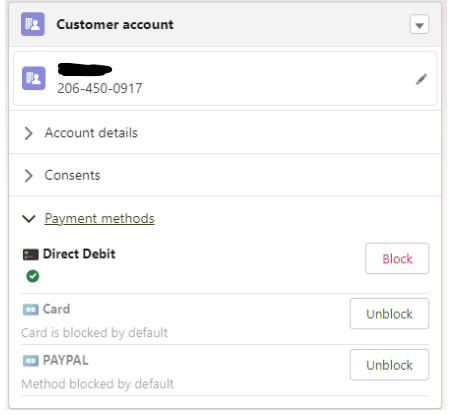Unblock the PAYPAL payment method

pos(389,365)
